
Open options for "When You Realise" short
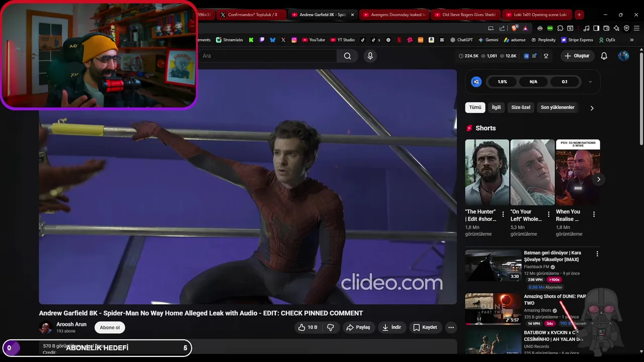click(594, 214)
